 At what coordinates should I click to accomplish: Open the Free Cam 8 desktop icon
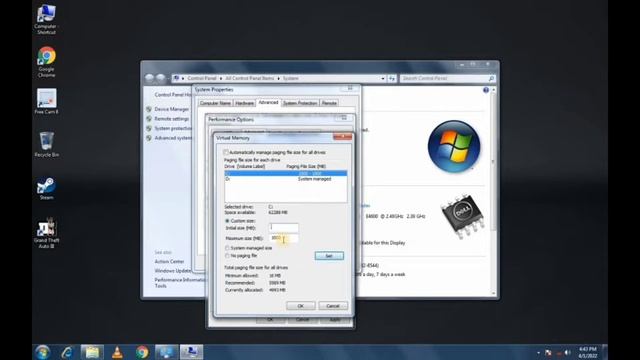pyautogui.click(x=46, y=101)
